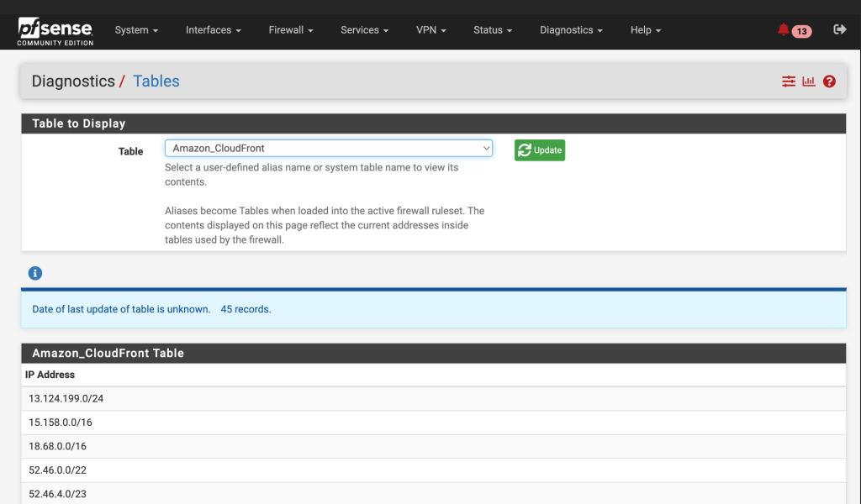
Task: Click the last update date message
Action: click(x=121, y=309)
